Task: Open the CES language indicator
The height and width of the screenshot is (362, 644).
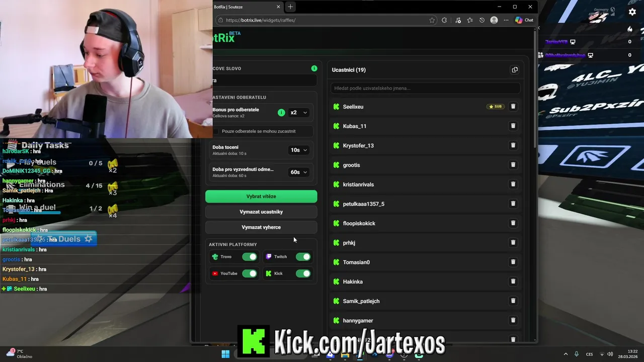Action: click(x=589, y=354)
